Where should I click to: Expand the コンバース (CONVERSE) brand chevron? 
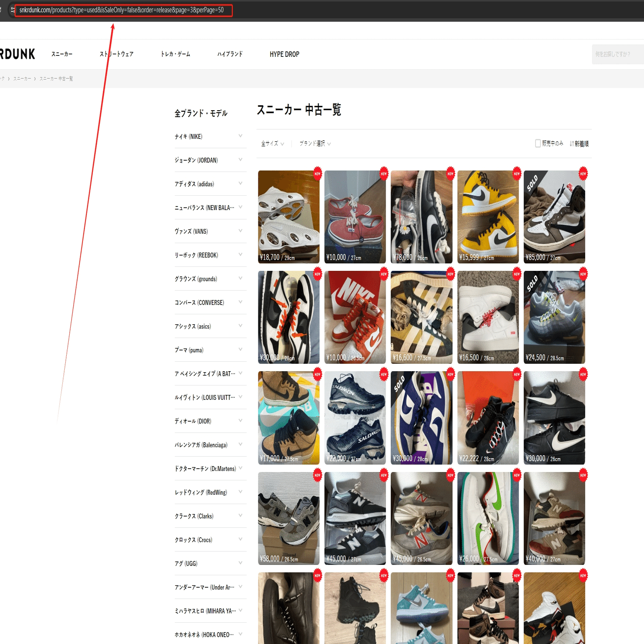tap(240, 302)
